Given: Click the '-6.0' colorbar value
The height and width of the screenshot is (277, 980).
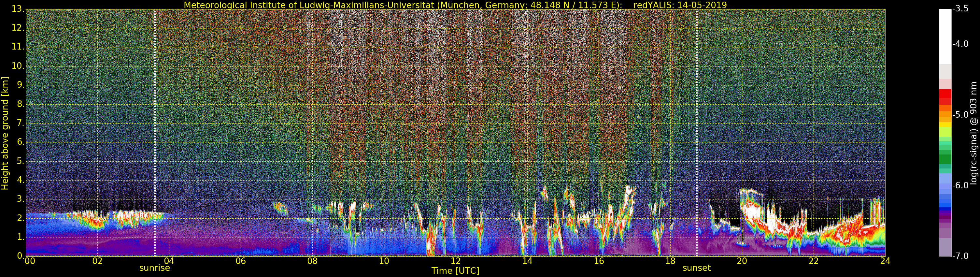Looking at the screenshot, I should [x=960, y=185].
